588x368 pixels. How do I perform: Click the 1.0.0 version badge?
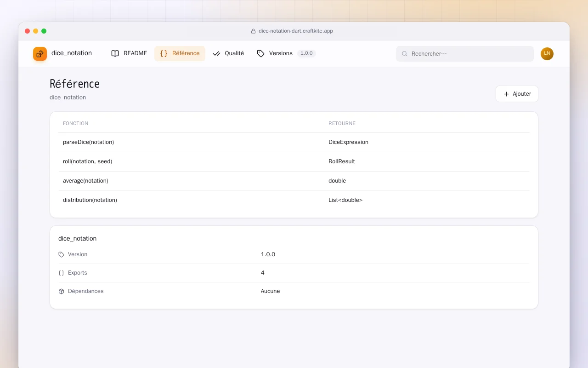tap(306, 53)
